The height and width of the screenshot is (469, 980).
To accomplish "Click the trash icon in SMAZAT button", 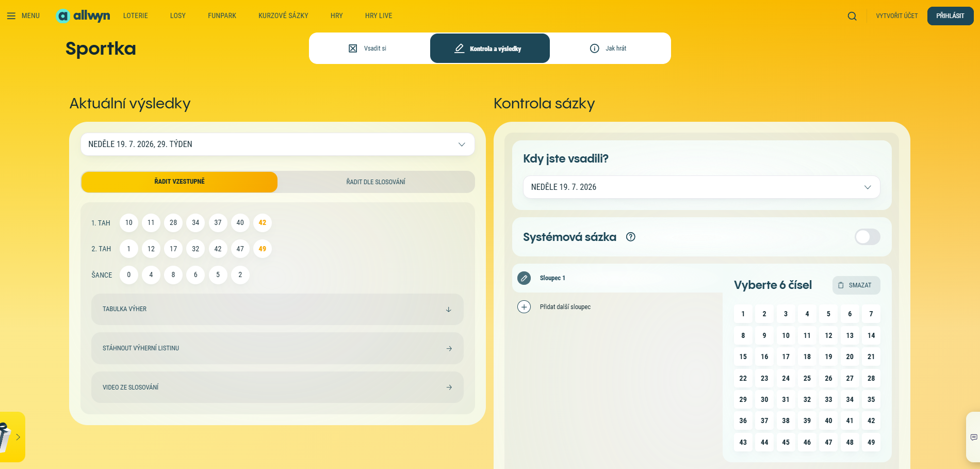I will [x=841, y=285].
